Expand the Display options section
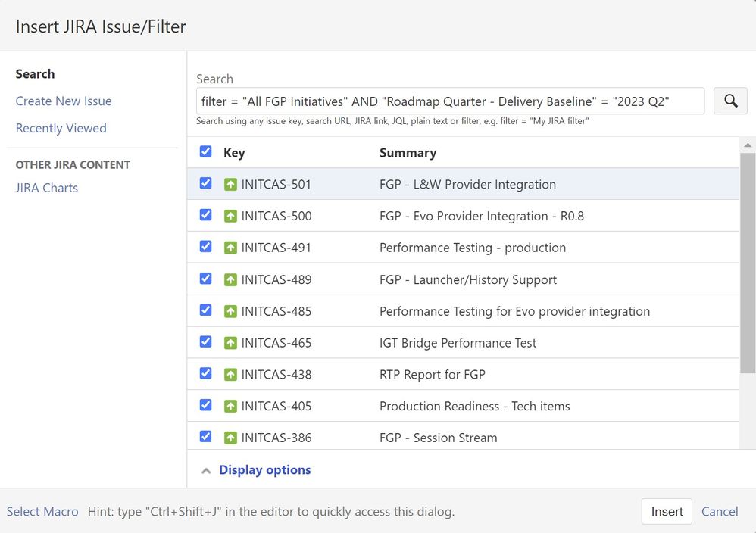This screenshot has width=756, height=533. tap(264, 470)
